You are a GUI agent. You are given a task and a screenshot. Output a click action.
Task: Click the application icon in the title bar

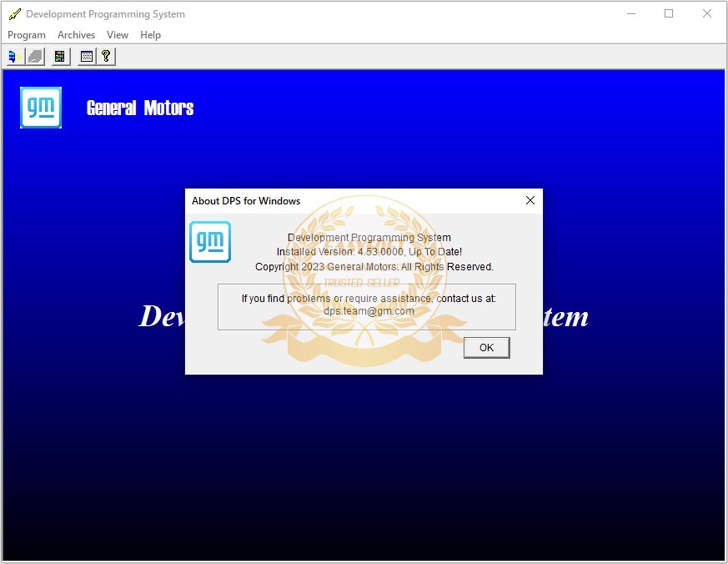14,14
